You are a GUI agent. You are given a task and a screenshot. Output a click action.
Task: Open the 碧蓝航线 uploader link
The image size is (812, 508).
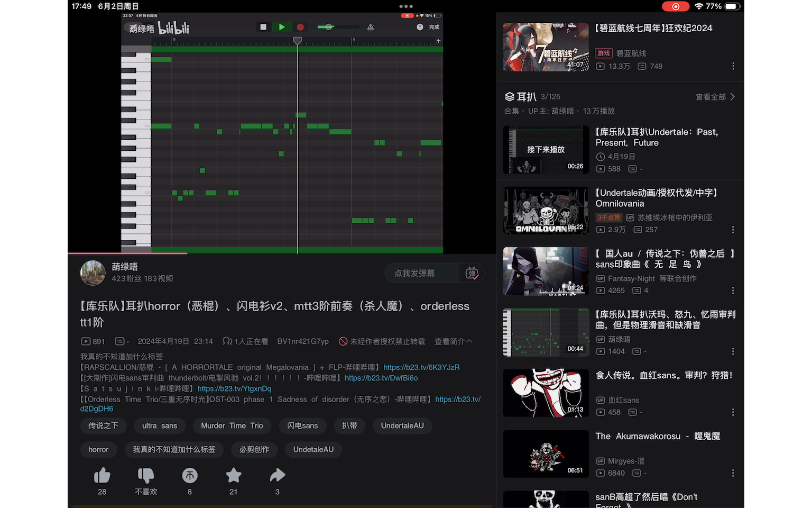[x=631, y=53]
